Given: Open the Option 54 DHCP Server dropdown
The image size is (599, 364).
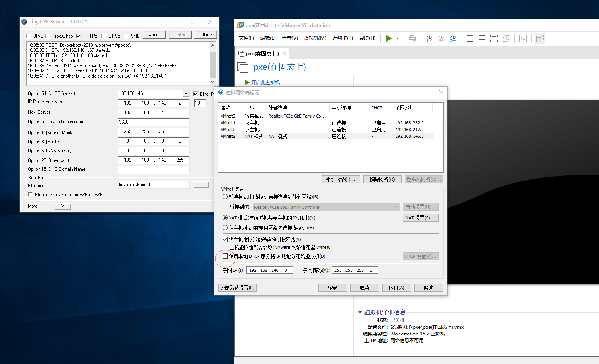Looking at the screenshot, I should pyautogui.click(x=186, y=93).
